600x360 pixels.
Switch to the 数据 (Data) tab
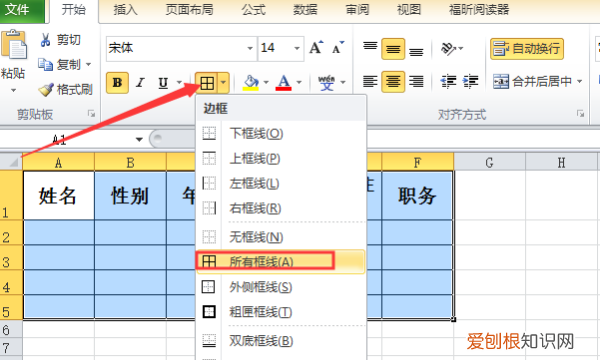(x=305, y=10)
